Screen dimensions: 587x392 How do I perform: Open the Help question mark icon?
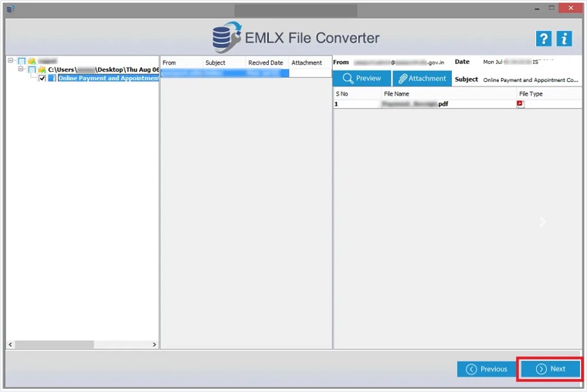pos(543,39)
